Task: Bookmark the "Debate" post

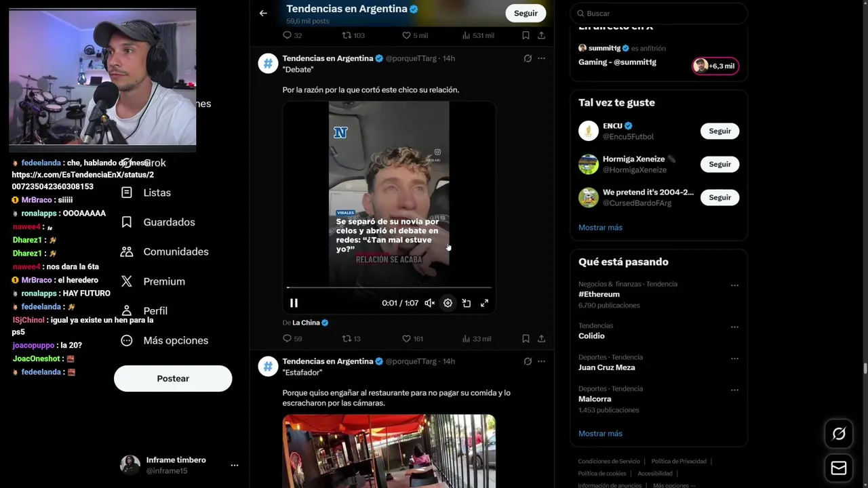Action: [526, 338]
